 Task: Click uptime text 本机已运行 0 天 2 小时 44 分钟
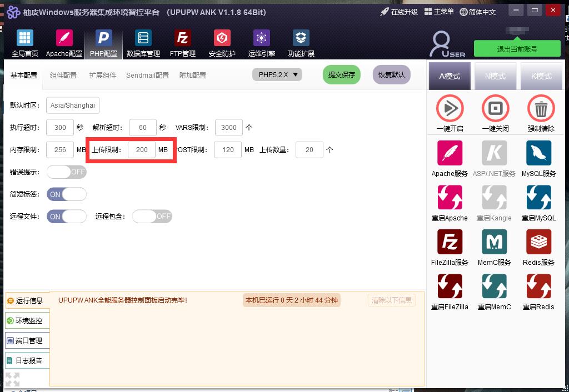(291, 300)
